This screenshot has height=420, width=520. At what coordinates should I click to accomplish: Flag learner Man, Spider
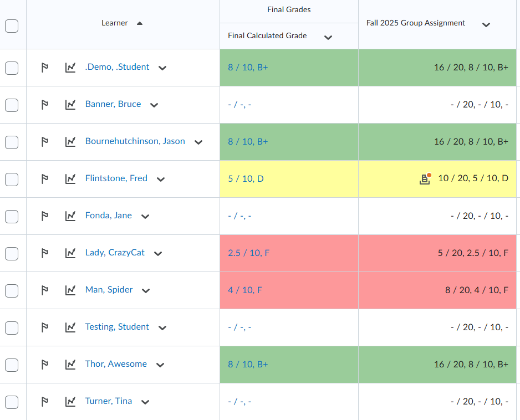(x=44, y=290)
